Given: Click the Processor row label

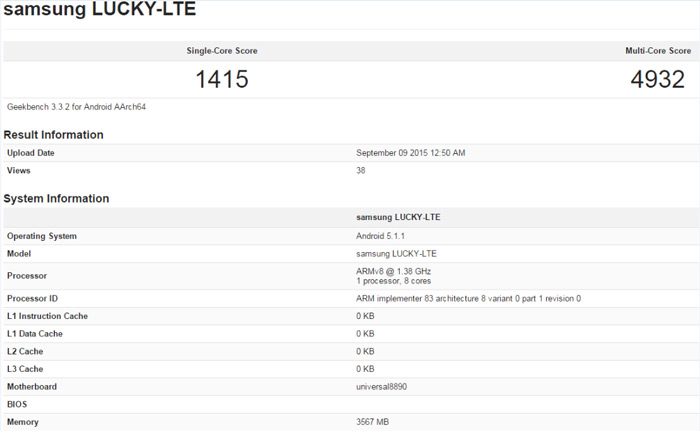Looking at the screenshot, I should (27, 276).
